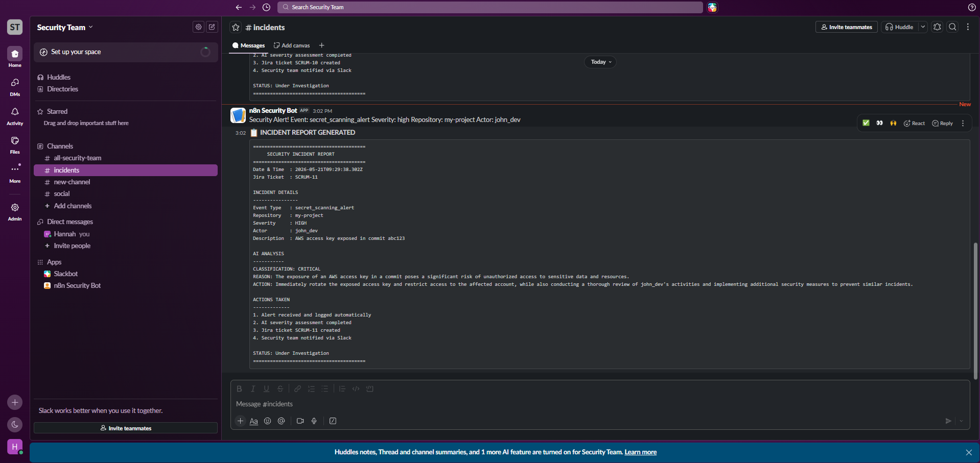Image resolution: width=980 pixels, height=463 pixels.
Task: Follow the Learn more link
Action: click(640, 452)
